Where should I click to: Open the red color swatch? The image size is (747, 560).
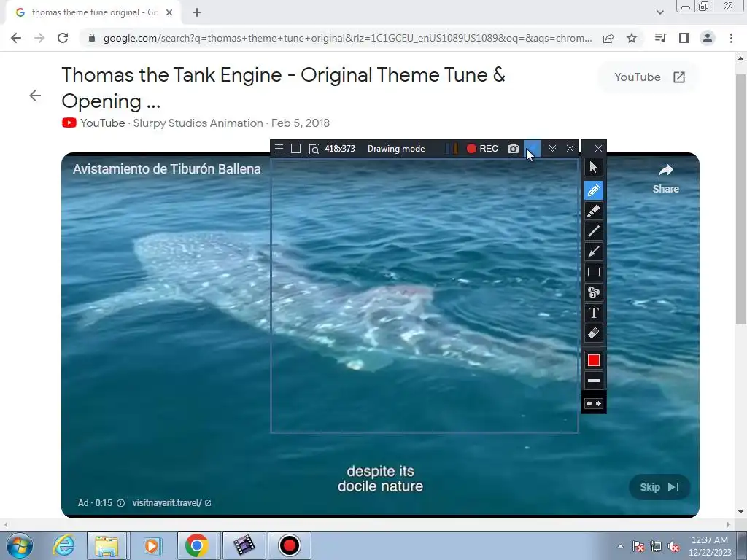pyautogui.click(x=594, y=360)
